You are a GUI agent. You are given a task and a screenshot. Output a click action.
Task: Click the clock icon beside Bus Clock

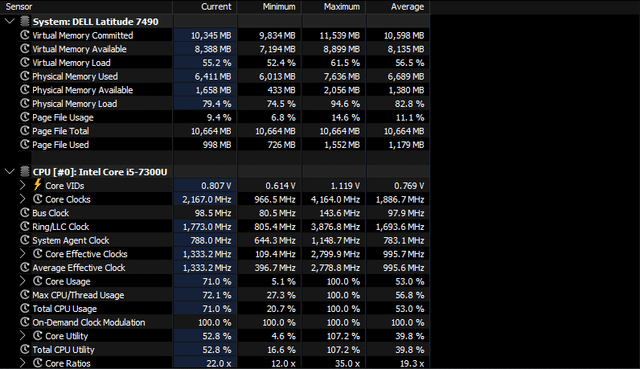coord(25,213)
